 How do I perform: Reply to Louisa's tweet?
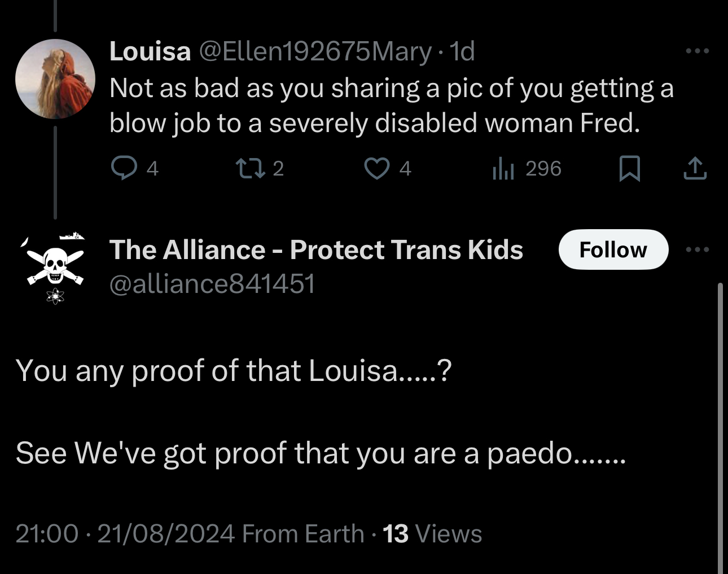124,168
